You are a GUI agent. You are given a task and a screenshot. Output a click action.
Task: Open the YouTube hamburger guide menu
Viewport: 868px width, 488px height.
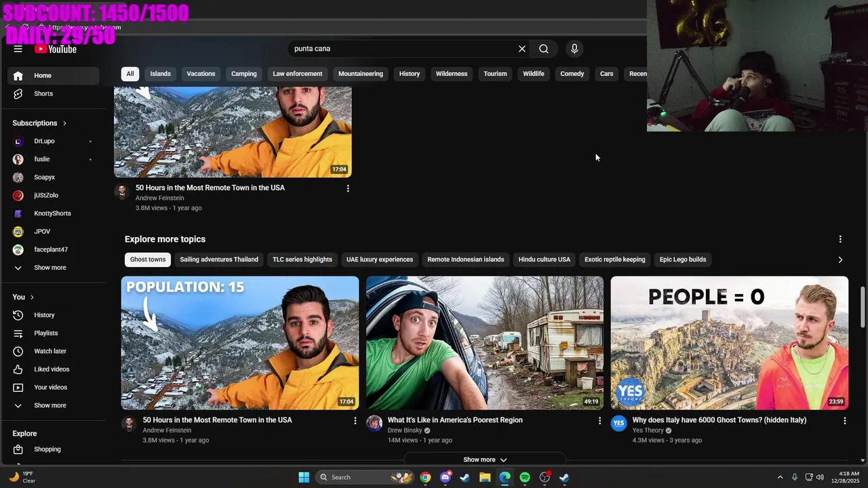point(18,49)
